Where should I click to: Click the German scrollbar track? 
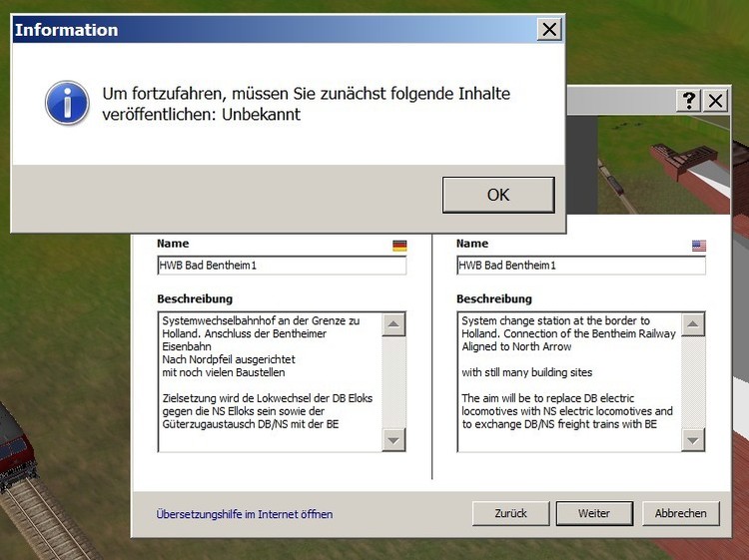[393, 382]
